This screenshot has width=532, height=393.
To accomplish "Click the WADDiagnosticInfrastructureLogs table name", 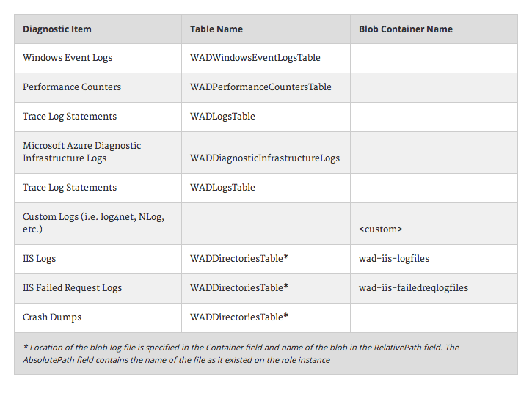I will tap(265, 158).
